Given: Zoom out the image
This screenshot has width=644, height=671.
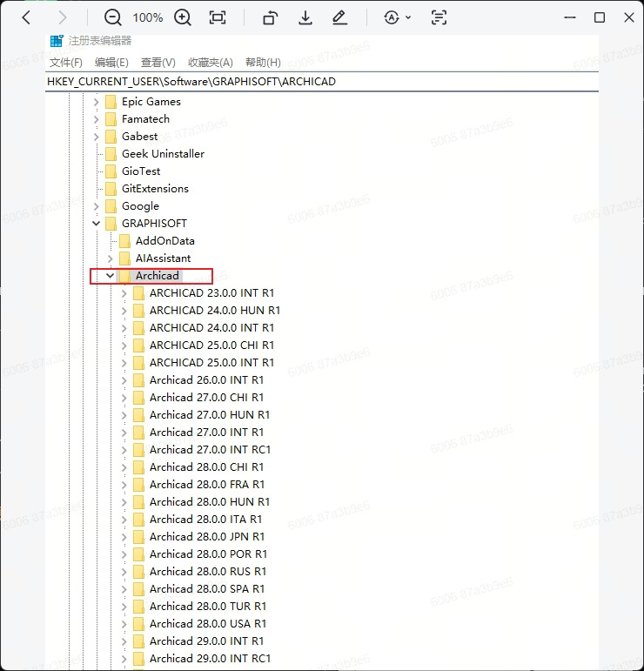Looking at the screenshot, I should [x=112, y=17].
